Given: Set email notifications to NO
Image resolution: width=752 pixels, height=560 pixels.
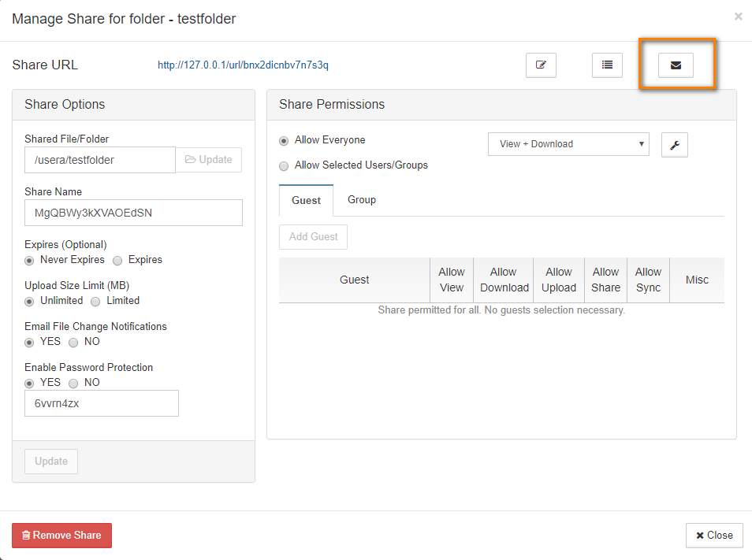Looking at the screenshot, I should [73, 343].
